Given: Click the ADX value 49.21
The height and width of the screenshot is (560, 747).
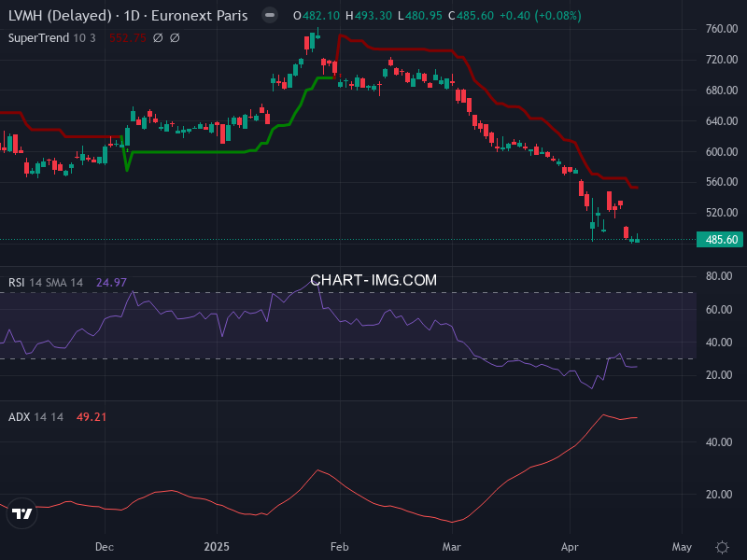Looking at the screenshot, I should tap(92, 417).
